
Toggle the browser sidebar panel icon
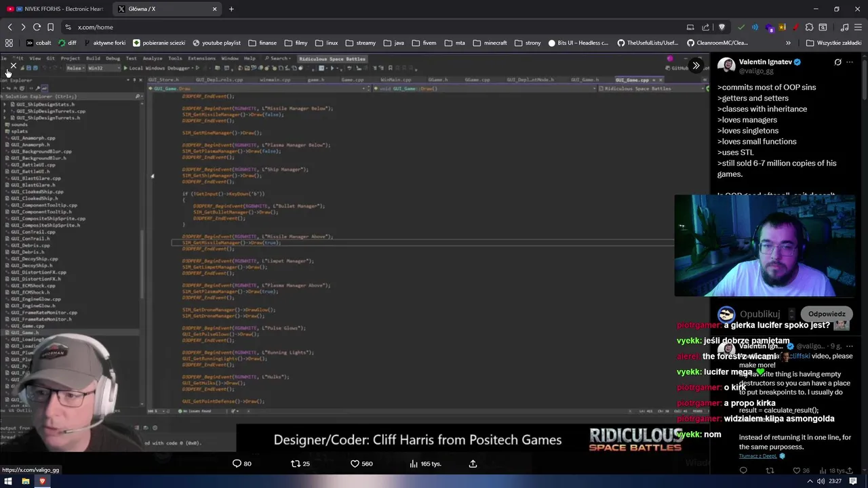(x=823, y=27)
